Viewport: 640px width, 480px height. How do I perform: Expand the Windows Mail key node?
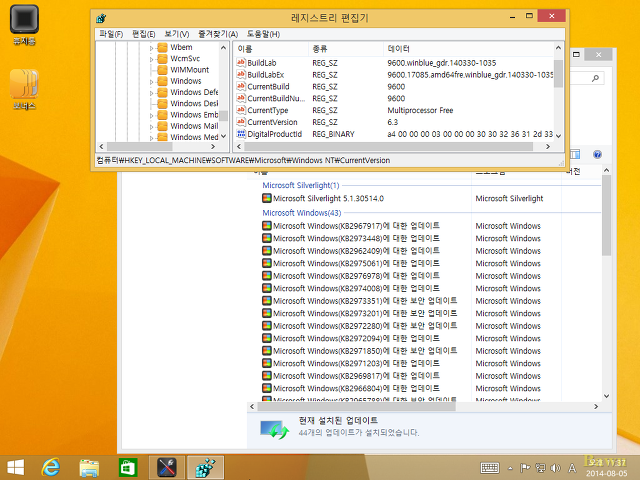(x=151, y=127)
